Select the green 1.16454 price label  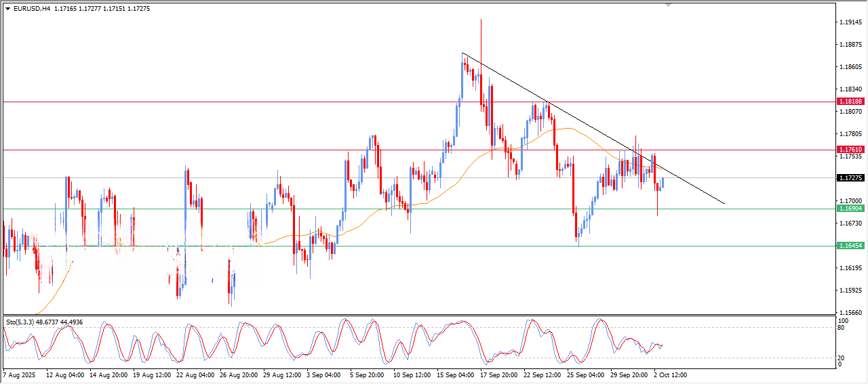pyautogui.click(x=850, y=246)
